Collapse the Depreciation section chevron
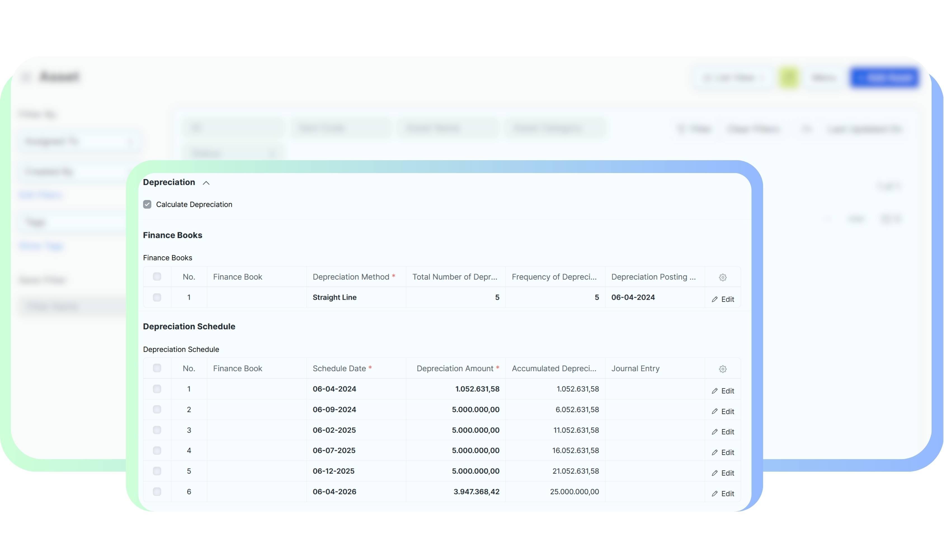The image size is (944, 560). click(x=206, y=183)
